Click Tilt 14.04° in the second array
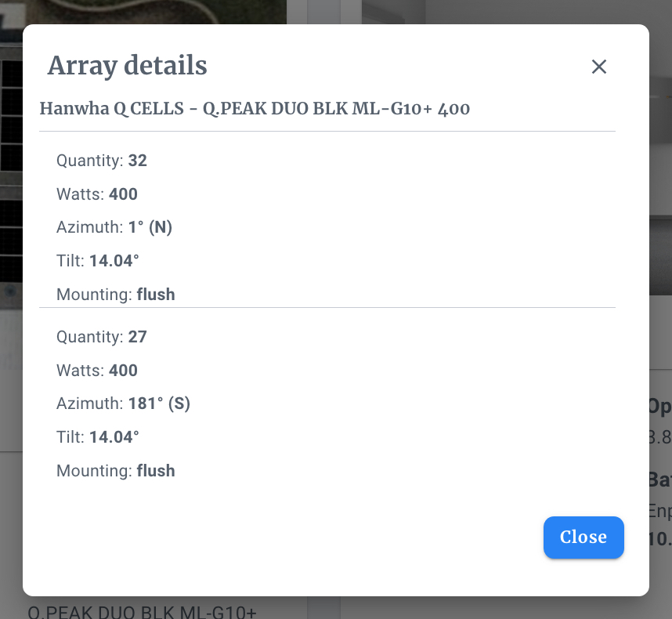This screenshot has width=672, height=619. [98, 437]
